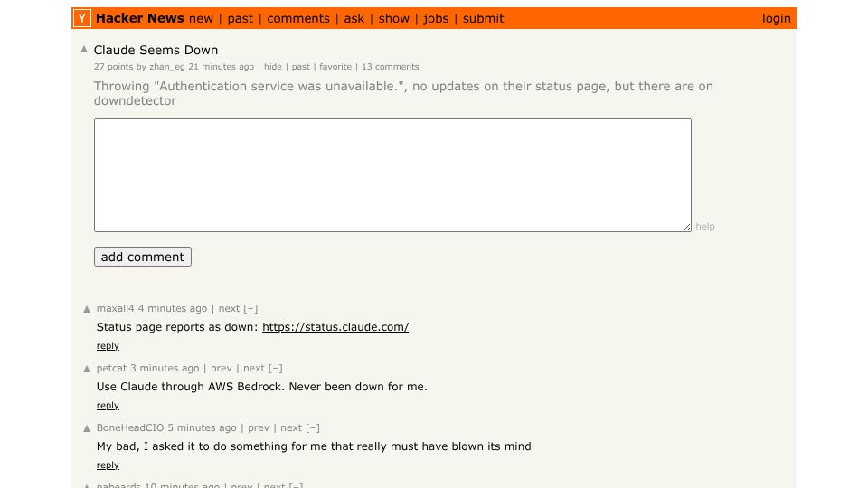
Task: Open the show section
Action: [394, 19]
